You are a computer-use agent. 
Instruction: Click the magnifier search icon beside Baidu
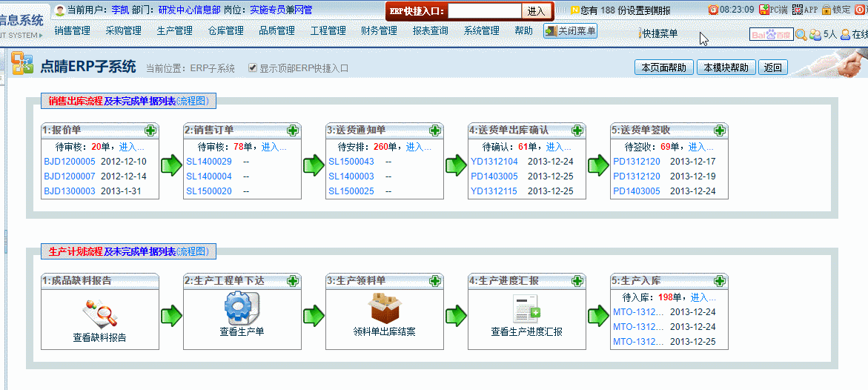(x=801, y=34)
